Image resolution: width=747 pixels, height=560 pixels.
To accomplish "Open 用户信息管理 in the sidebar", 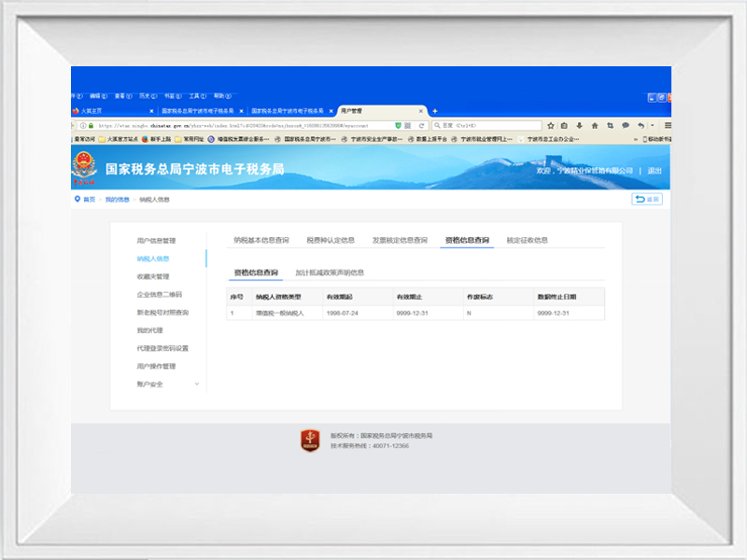I will (x=156, y=241).
